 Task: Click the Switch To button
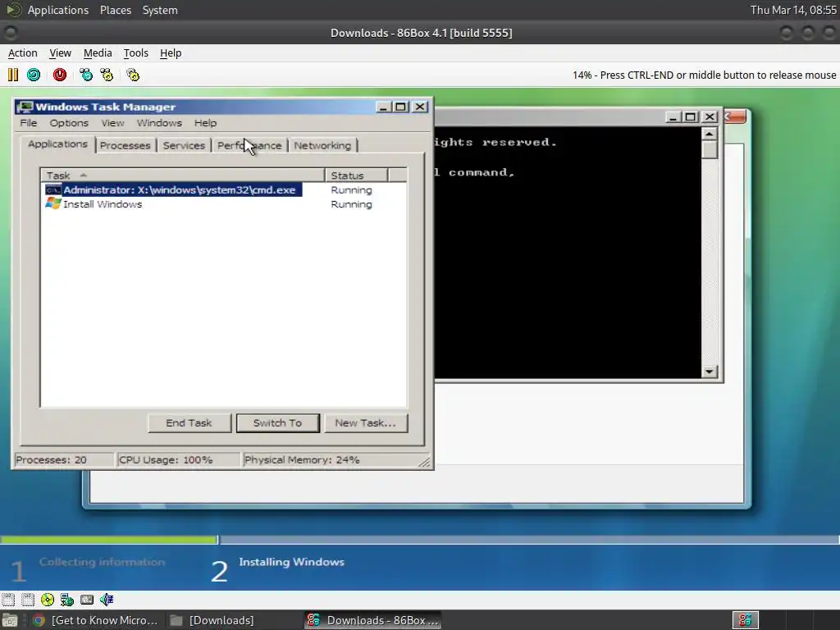point(277,422)
